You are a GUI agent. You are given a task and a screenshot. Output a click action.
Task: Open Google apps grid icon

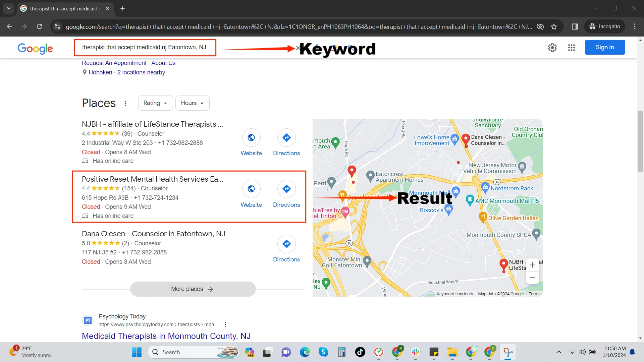(x=572, y=48)
